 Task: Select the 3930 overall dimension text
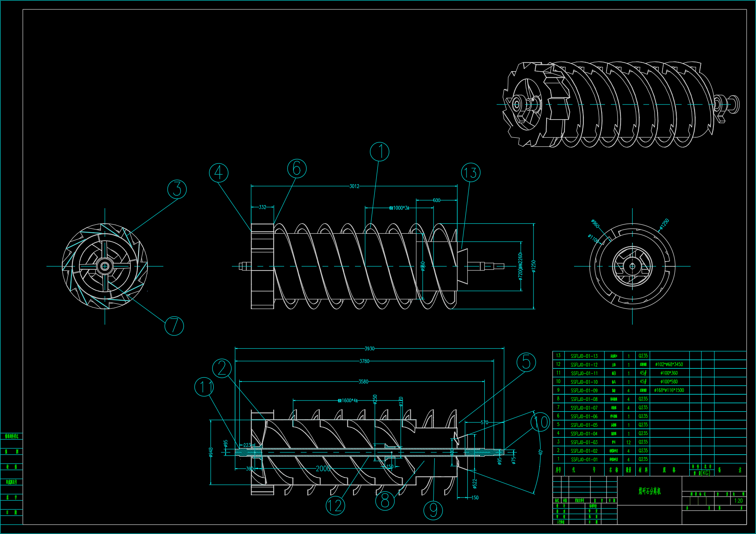tap(369, 349)
